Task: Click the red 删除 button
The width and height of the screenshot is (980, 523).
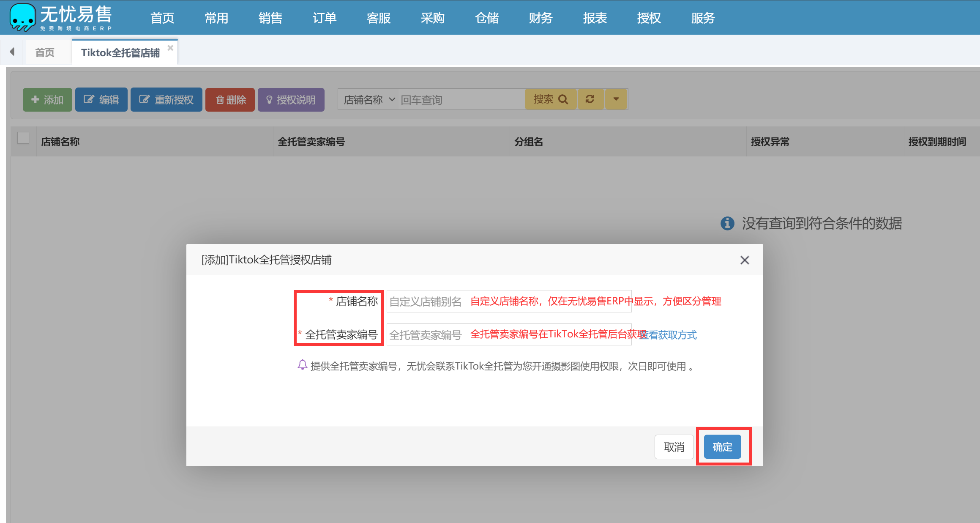Action: tap(230, 100)
